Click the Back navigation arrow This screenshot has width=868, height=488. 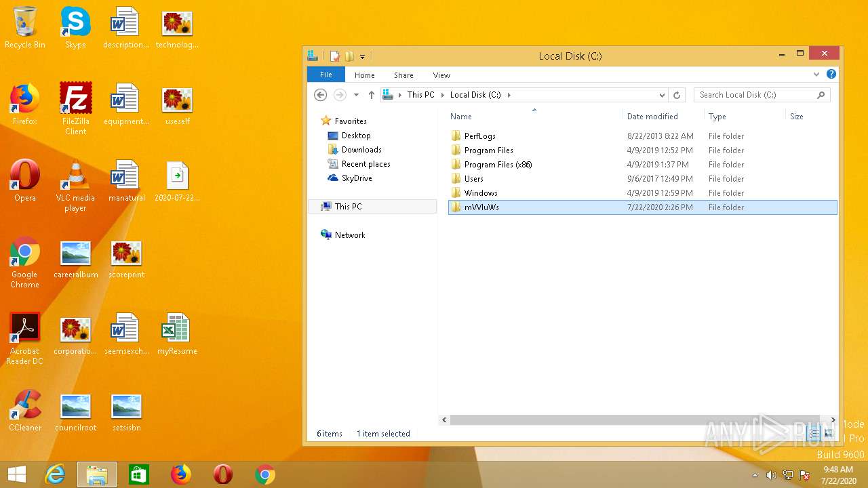pos(321,95)
